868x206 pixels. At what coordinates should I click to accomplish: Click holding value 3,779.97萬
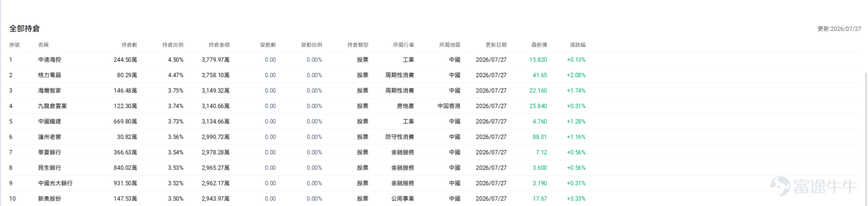pos(215,60)
